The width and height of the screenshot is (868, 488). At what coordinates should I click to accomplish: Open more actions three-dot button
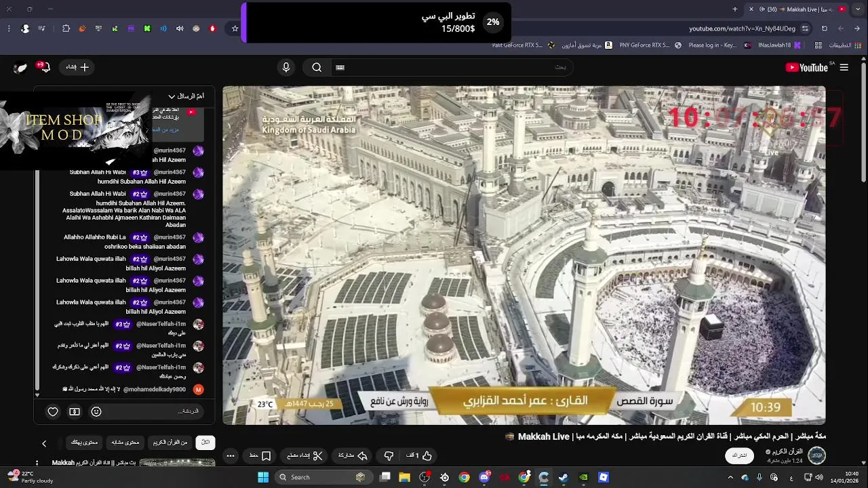pyautogui.click(x=231, y=455)
